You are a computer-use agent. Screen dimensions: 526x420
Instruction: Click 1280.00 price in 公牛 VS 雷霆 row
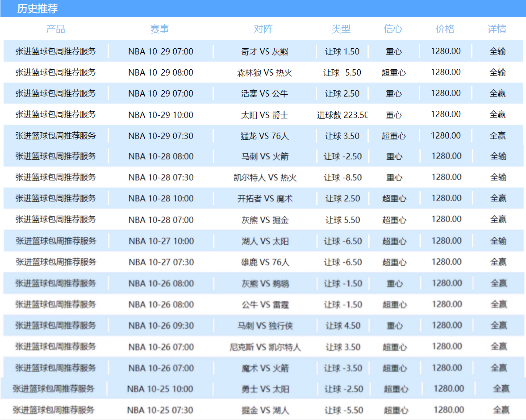tap(447, 304)
